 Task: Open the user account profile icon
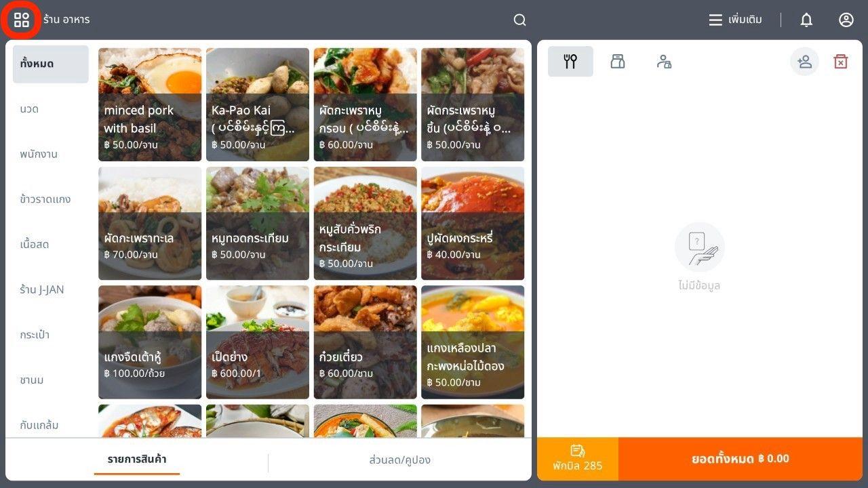[846, 20]
